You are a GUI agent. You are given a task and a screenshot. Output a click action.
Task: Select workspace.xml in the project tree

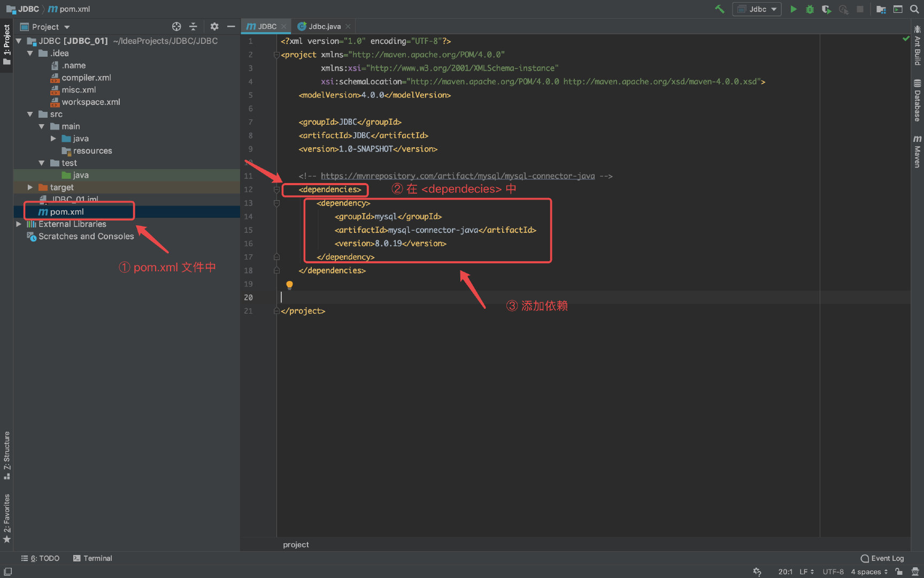click(90, 102)
